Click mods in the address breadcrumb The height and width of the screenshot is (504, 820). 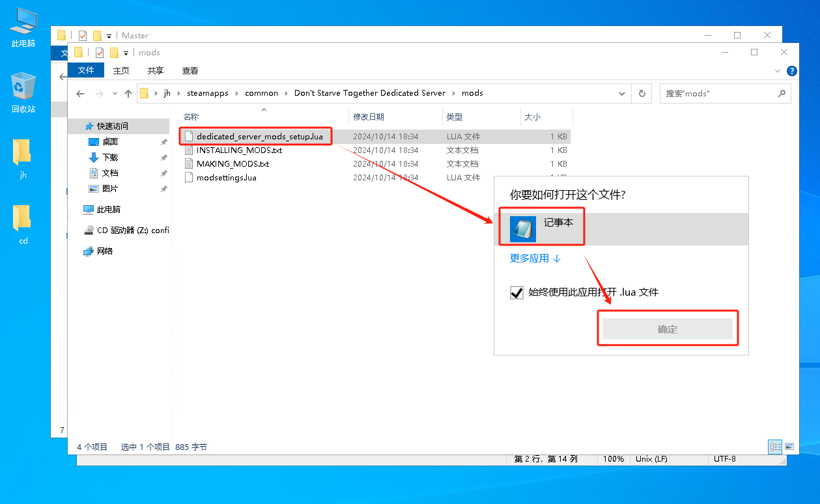[472, 93]
